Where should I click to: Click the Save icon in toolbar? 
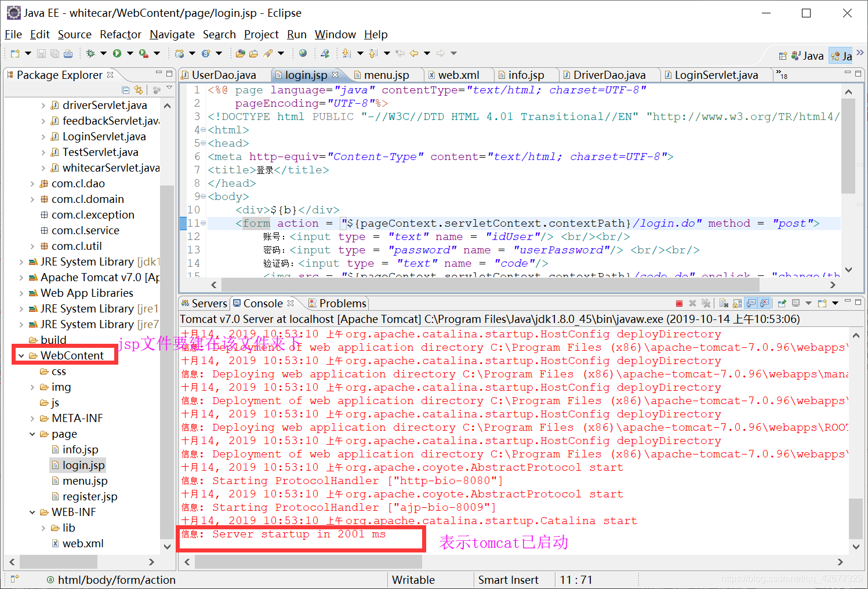tap(41, 53)
